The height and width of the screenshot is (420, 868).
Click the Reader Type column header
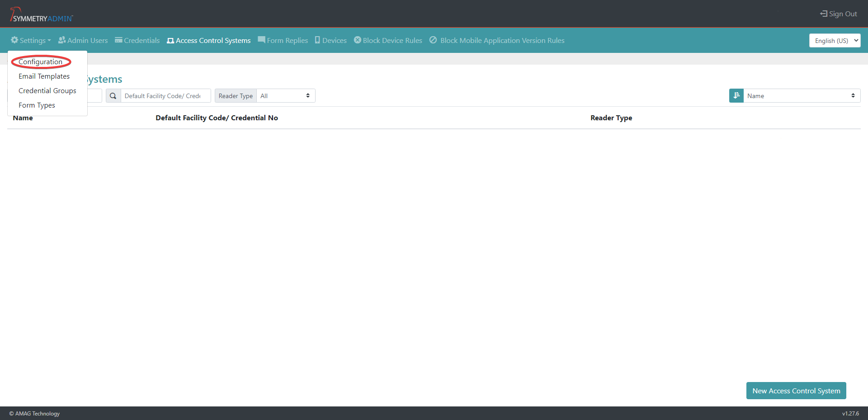click(x=611, y=118)
